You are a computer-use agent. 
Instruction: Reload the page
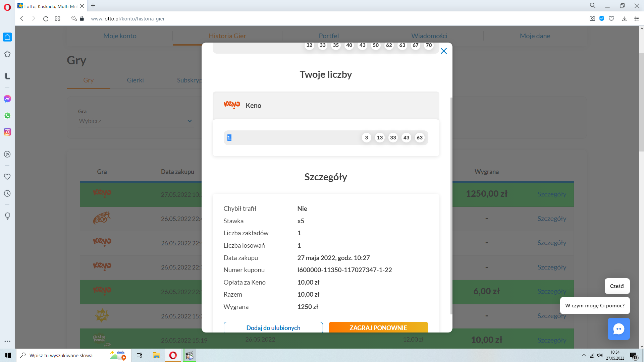46,19
